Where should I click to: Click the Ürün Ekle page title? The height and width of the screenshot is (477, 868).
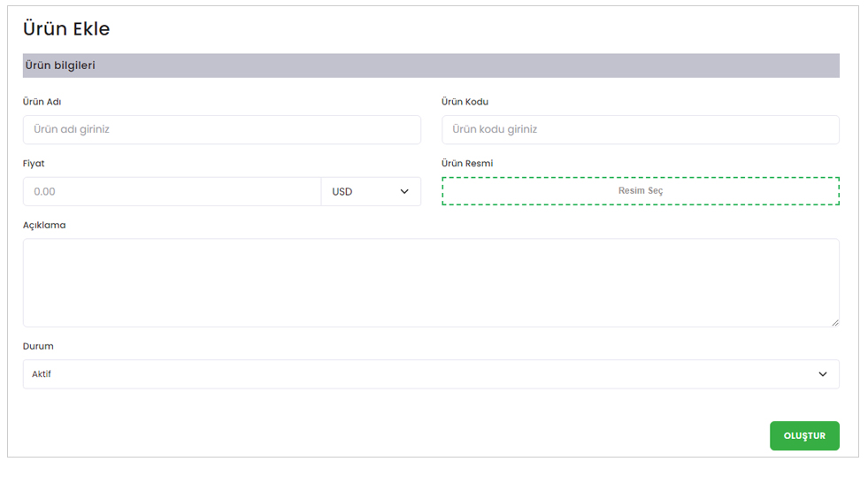click(66, 28)
